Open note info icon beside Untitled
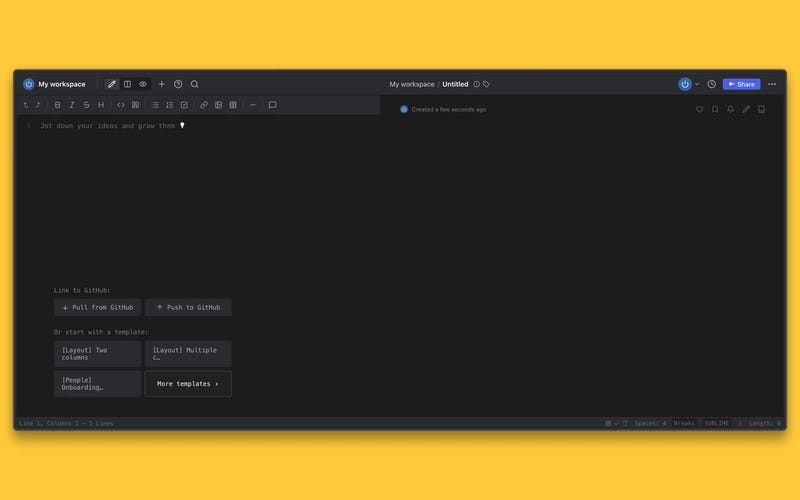This screenshot has height=500, width=800. point(477,84)
